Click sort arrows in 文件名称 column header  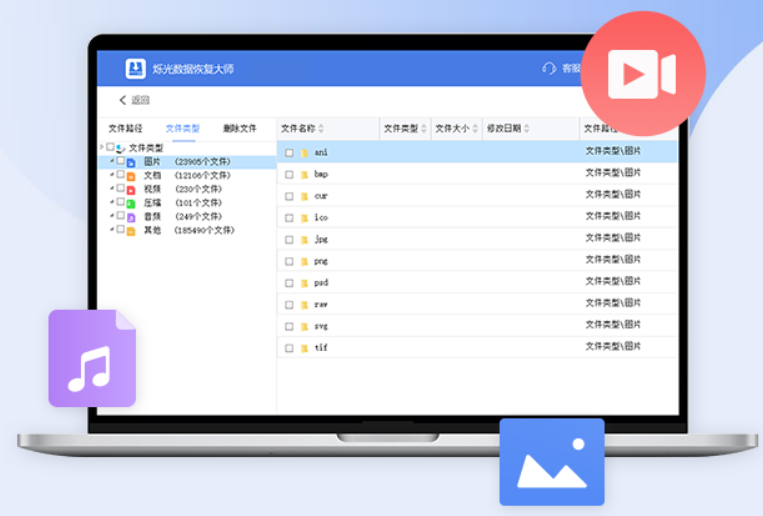[x=321, y=129]
